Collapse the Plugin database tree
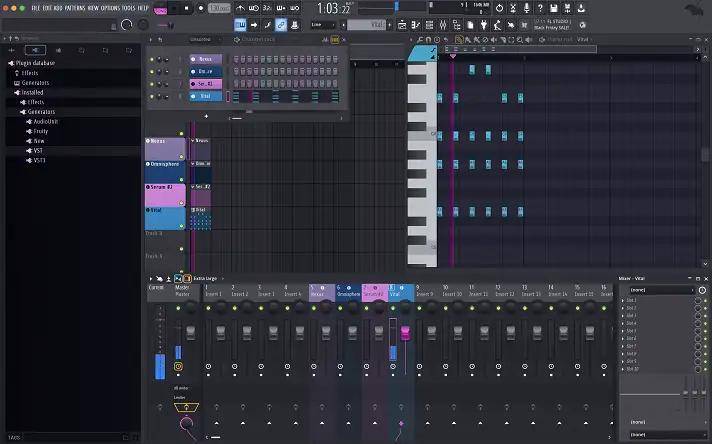The image size is (712, 444). coord(11,63)
